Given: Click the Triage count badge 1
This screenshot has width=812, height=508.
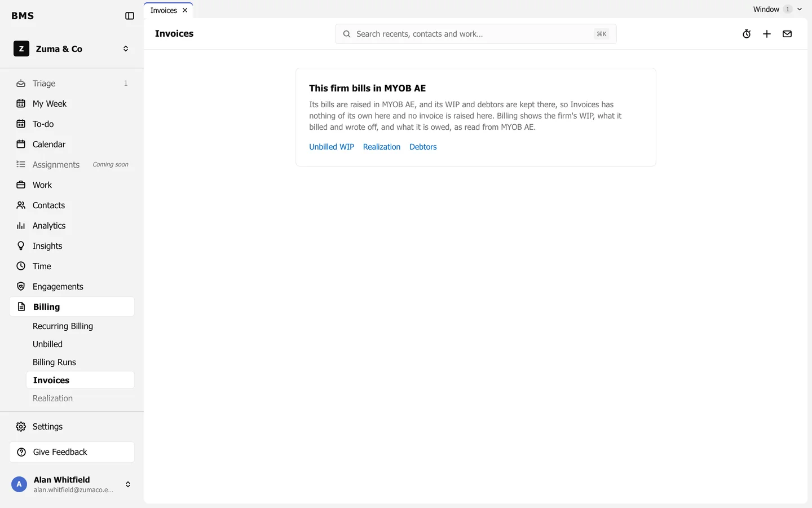Looking at the screenshot, I should click(x=126, y=84).
